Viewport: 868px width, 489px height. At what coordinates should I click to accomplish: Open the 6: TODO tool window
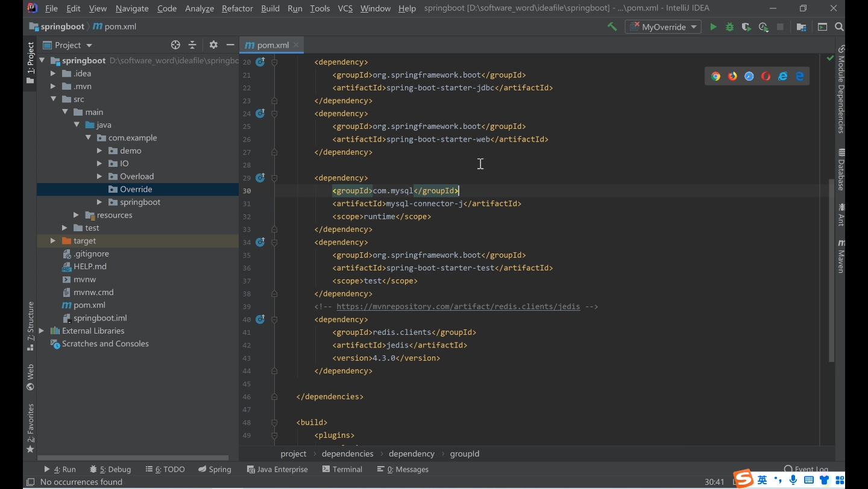(x=165, y=469)
